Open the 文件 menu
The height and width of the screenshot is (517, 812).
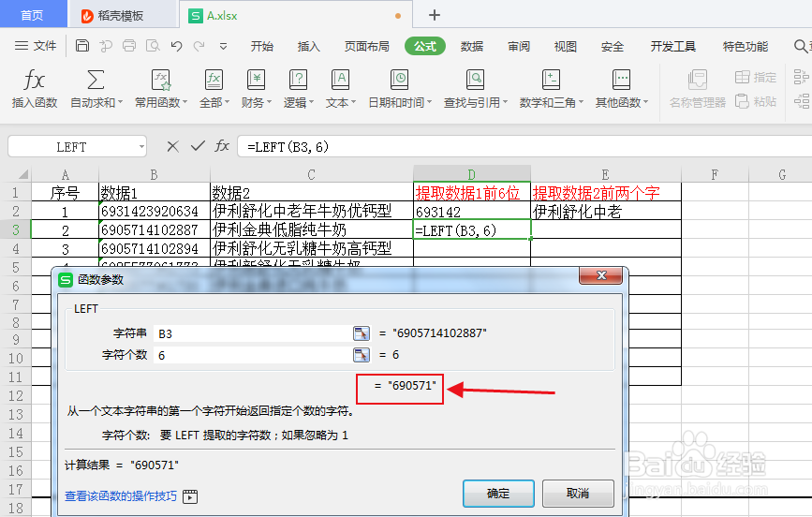coord(36,46)
